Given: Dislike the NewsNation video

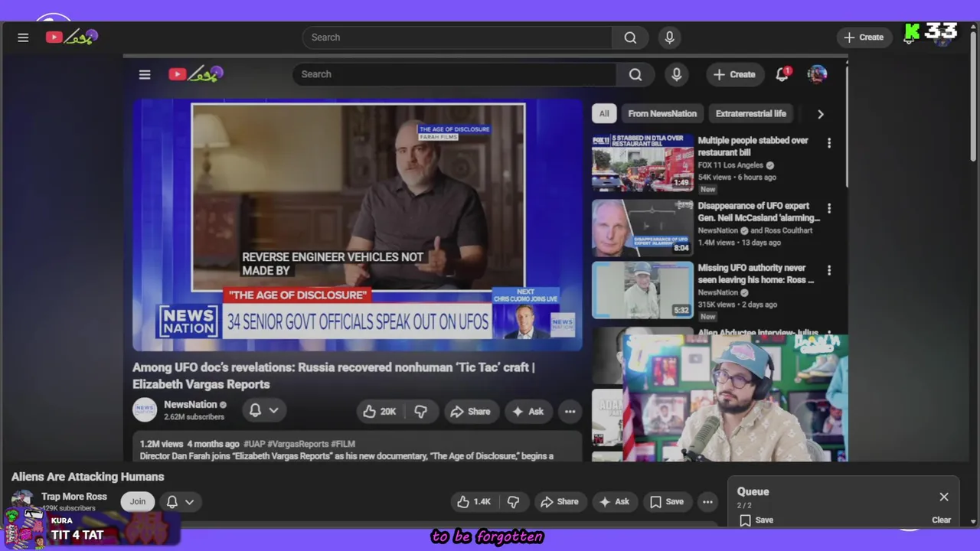Looking at the screenshot, I should coord(420,412).
